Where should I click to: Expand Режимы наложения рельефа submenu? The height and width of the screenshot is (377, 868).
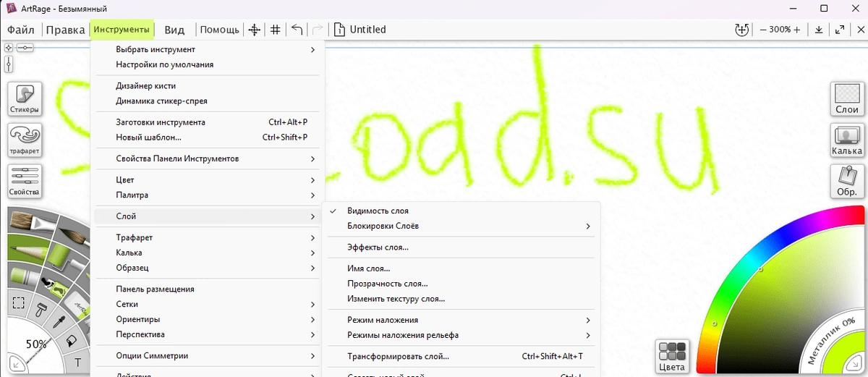coord(461,335)
